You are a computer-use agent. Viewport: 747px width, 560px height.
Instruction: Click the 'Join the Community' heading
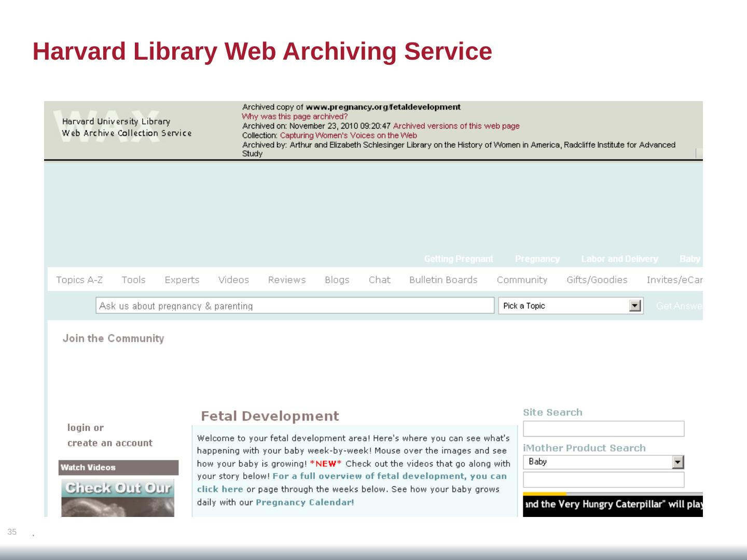pyautogui.click(x=113, y=339)
